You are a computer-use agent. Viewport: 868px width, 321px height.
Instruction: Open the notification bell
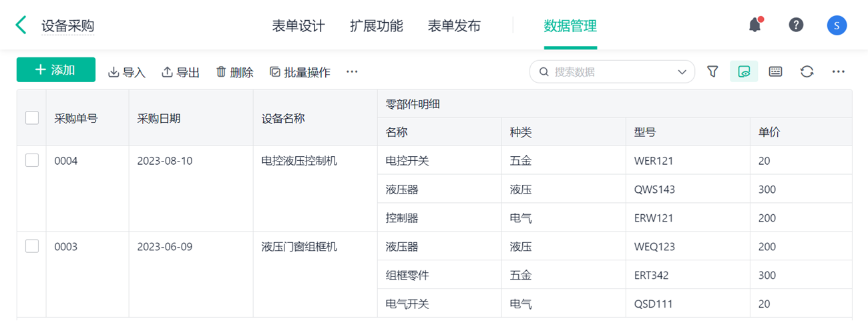click(x=755, y=25)
